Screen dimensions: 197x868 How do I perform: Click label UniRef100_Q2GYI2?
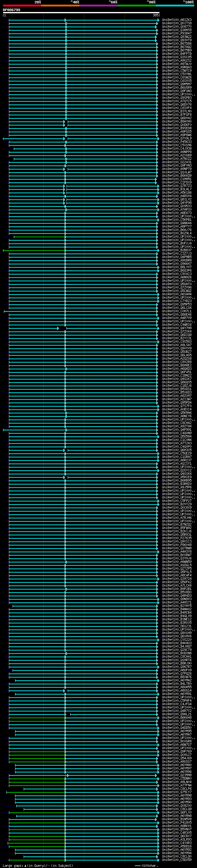(x=177, y=470)
